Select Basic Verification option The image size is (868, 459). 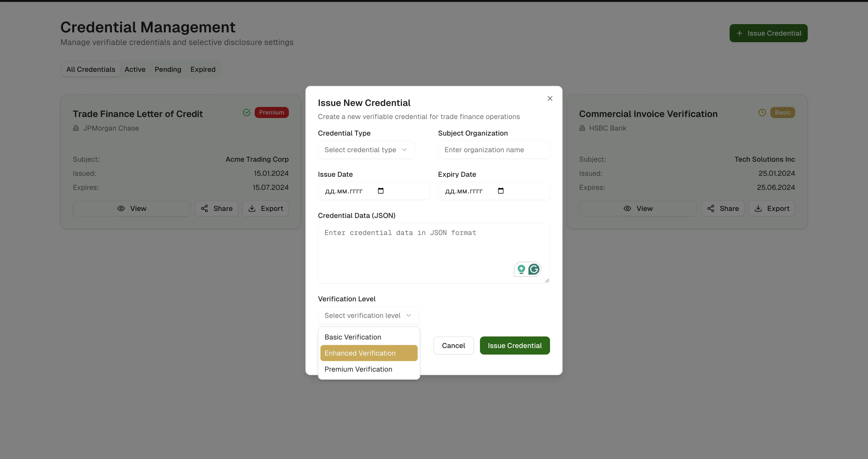point(353,337)
